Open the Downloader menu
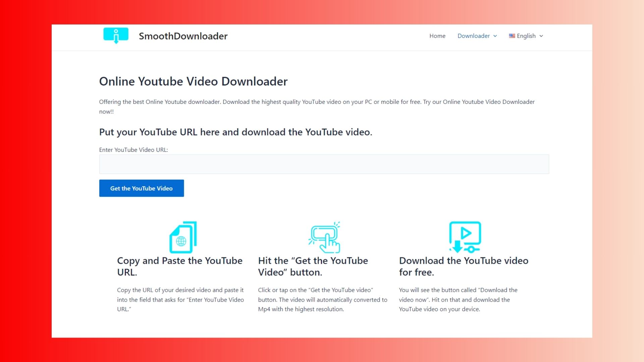 coord(474,36)
